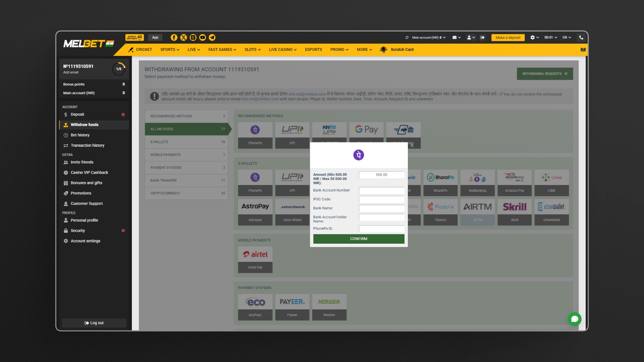Open the book icon on yellow bar
The image size is (644, 362).
click(x=583, y=50)
